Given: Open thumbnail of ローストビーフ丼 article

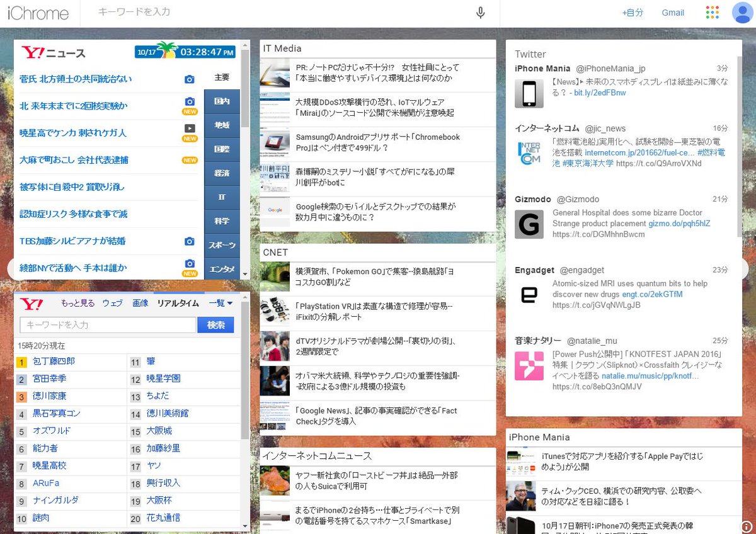Looking at the screenshot, I should [275, 480].
